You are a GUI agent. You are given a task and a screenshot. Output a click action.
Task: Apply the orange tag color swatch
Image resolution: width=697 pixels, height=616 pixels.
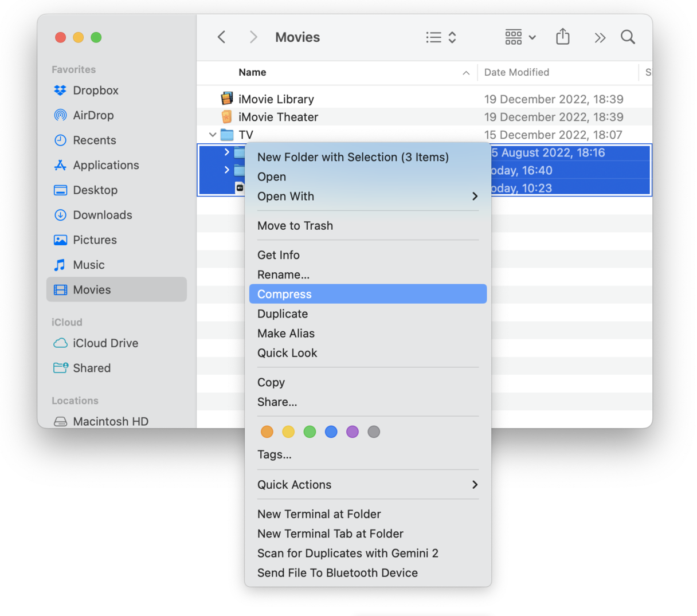(x=267, y=431)
